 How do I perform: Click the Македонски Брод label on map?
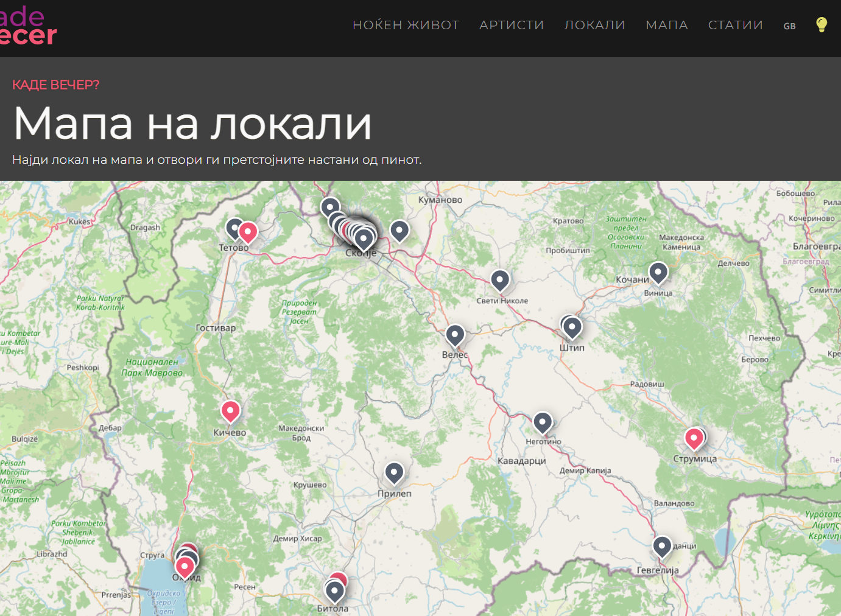[x=301, y=433]
